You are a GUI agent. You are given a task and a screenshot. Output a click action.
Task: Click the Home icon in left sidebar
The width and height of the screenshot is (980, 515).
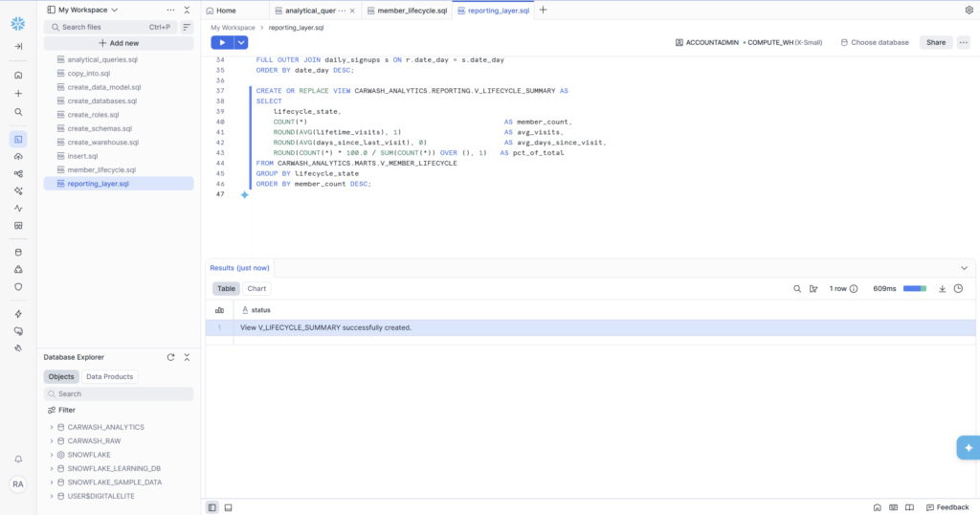point(18,75)
